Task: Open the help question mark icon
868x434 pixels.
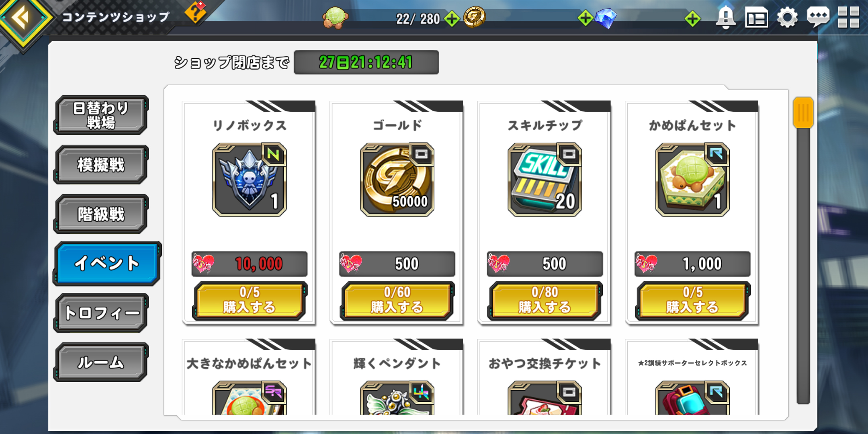Action: 195,12
